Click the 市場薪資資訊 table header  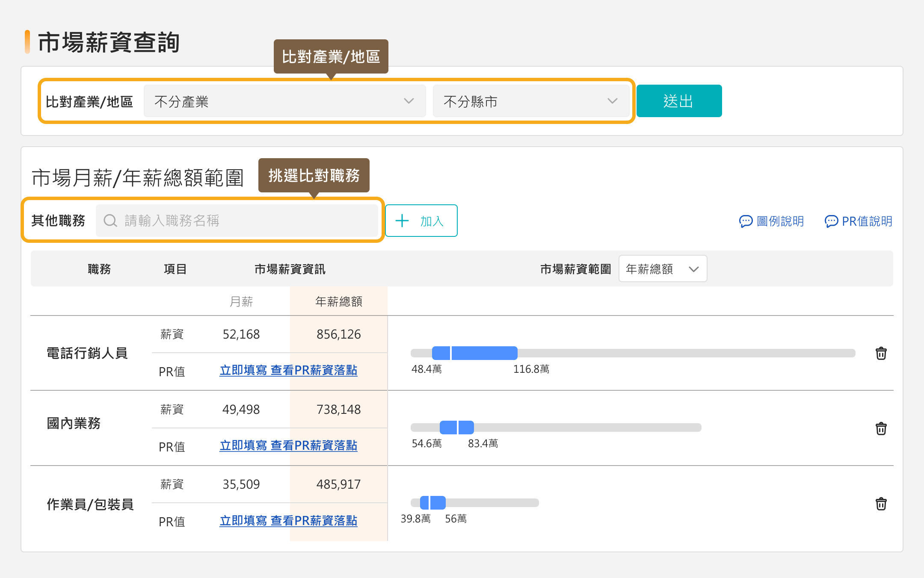tap(290, 269)
